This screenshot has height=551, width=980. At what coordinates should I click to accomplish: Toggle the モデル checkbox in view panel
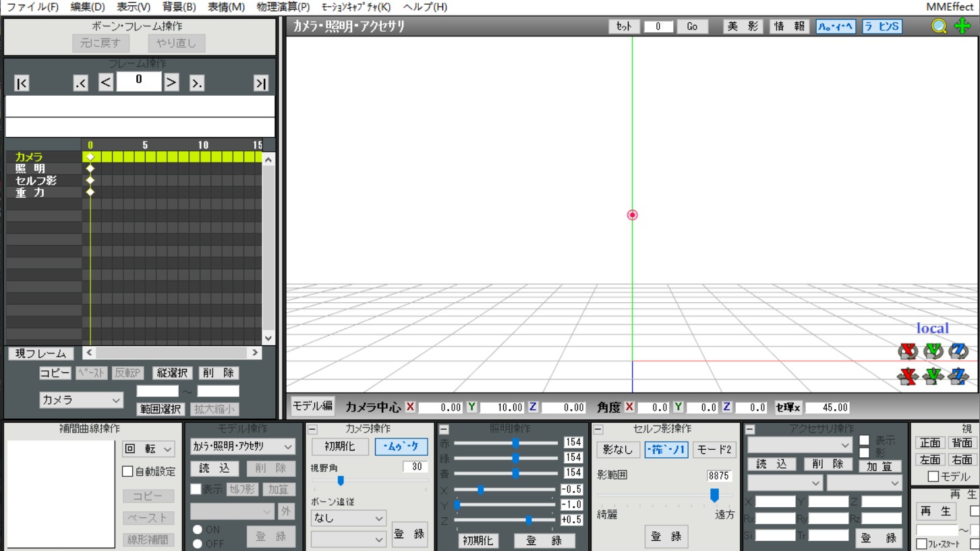pos(933,477)
